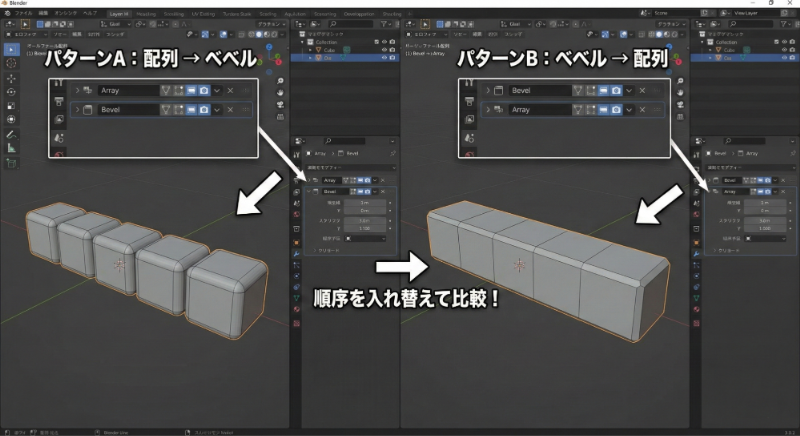Toggle camera view icon in Pattern A viewport
The image size is (800, 436).
point(280,105)
